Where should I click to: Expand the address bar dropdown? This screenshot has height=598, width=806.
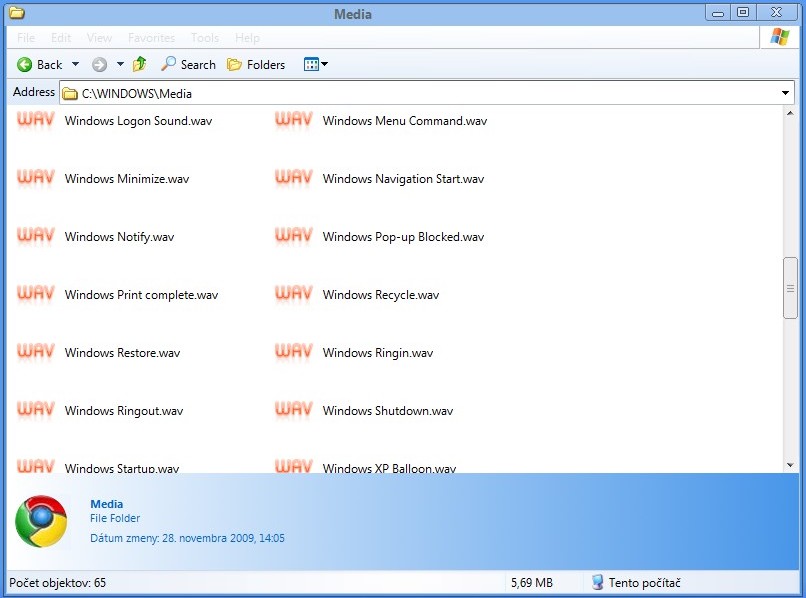click(x=785, y=93)
